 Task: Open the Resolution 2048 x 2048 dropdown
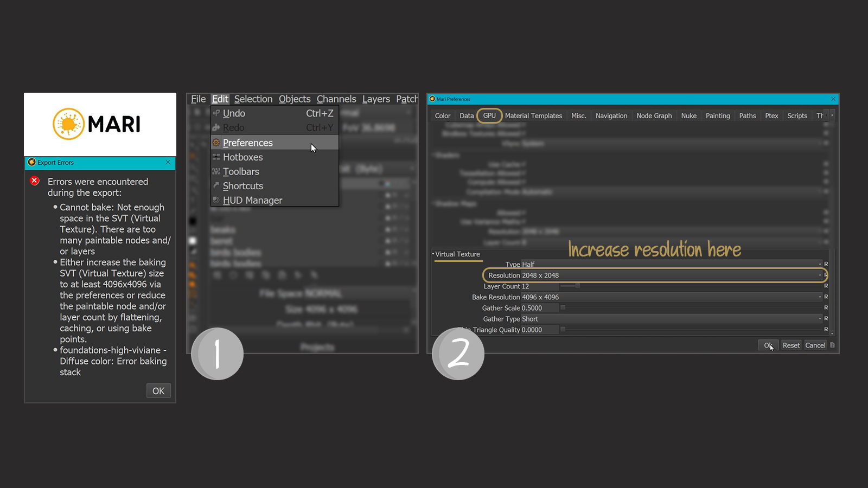(672, 275)
